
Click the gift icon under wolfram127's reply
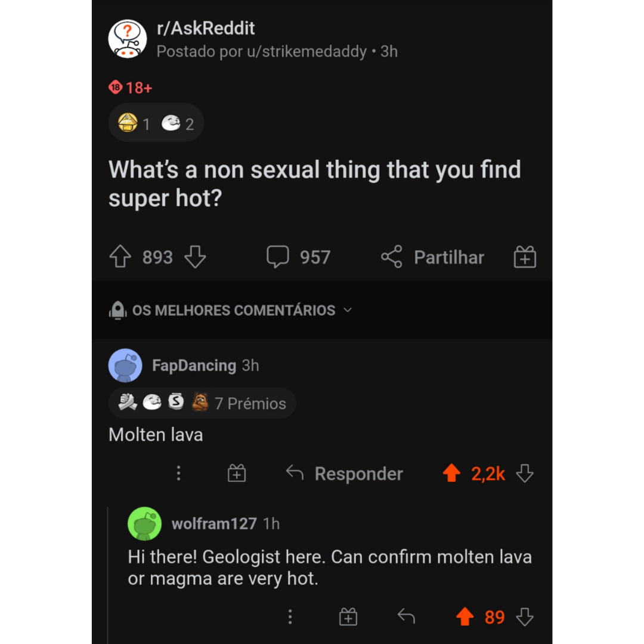(348, 617)
